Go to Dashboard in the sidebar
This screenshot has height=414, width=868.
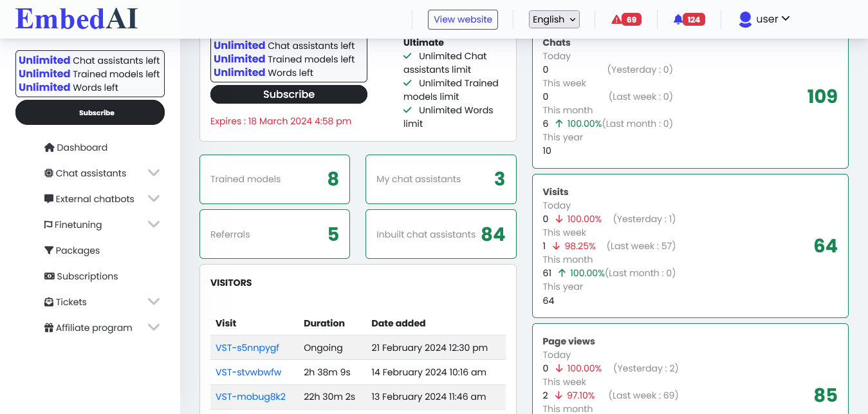pos(82,147)
